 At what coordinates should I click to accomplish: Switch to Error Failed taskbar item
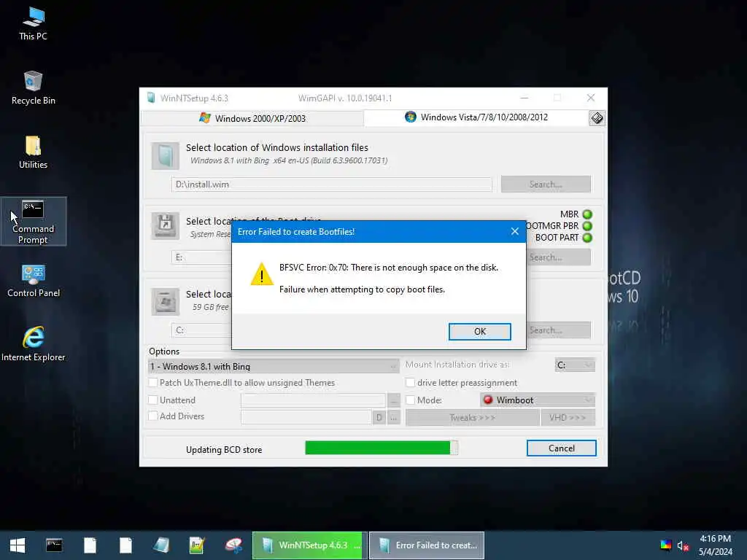point(427,545)
